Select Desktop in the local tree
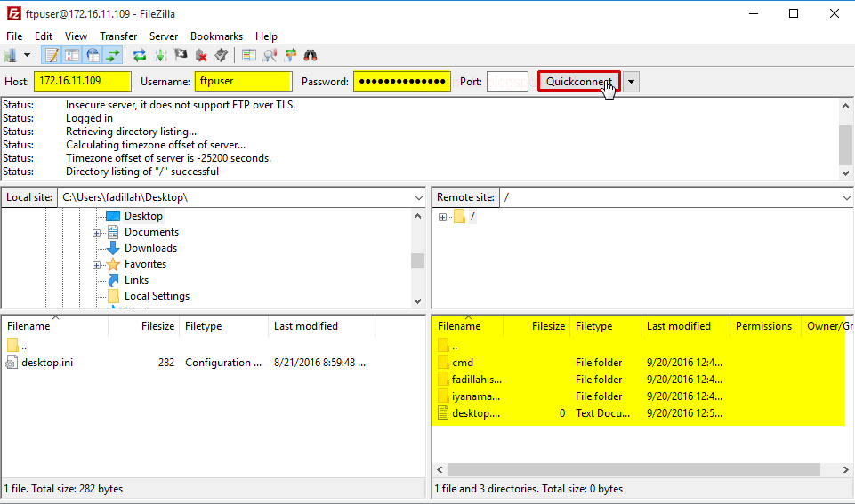Screen dimensions: 855x504 [x=143, y=216]
